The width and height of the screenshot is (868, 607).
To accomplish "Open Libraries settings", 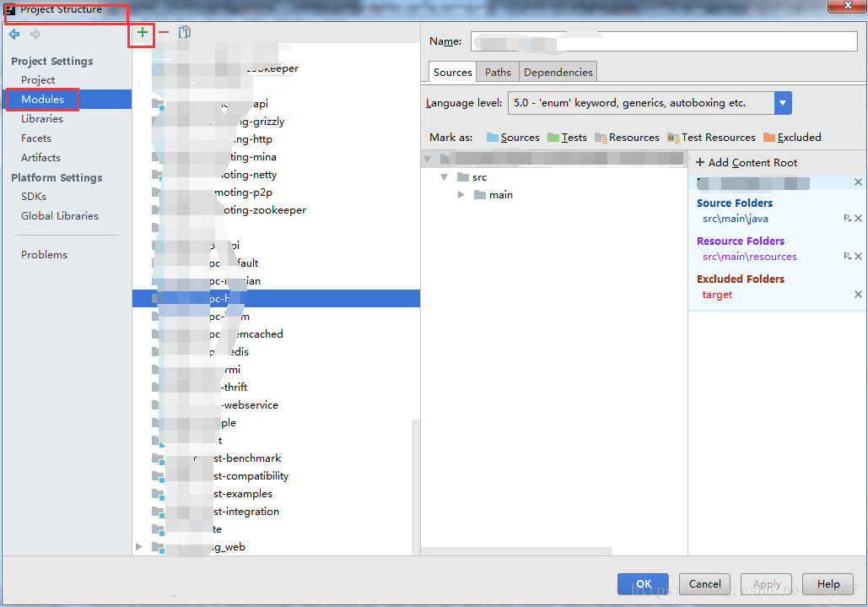I will (x=42, y=119).
